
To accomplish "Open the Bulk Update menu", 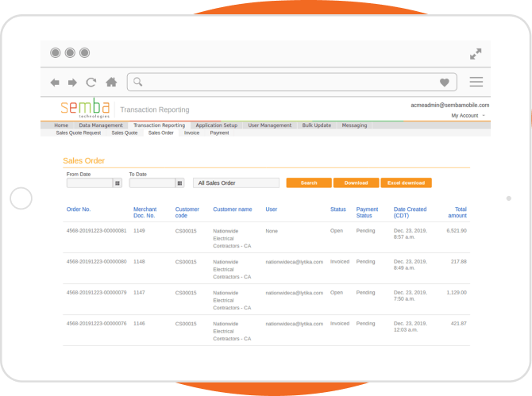I will (317, 125).
